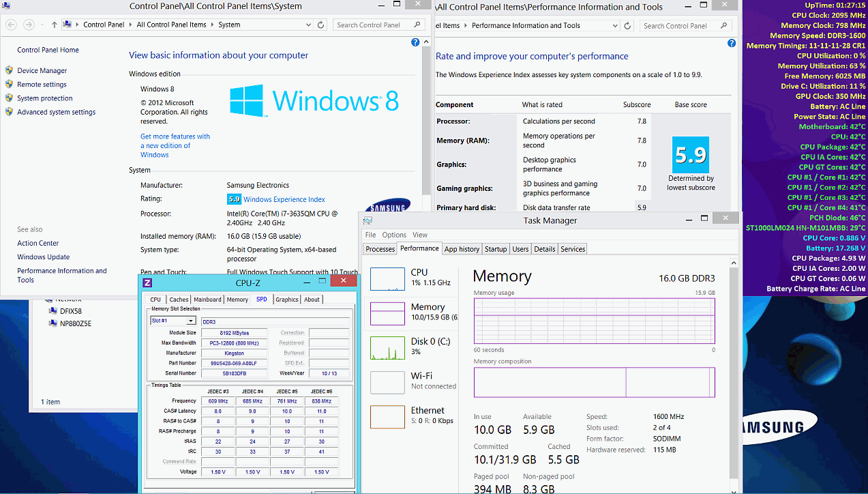Screen dimensions: 868x494
Task: Expand address bar history in Performance Information window
Action: [615, 25]
